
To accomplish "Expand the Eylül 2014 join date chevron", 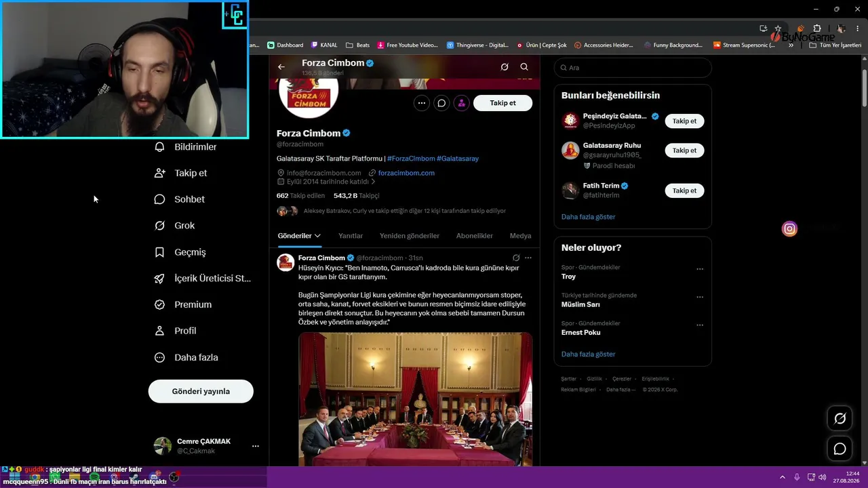I will (x=373, y=182).
